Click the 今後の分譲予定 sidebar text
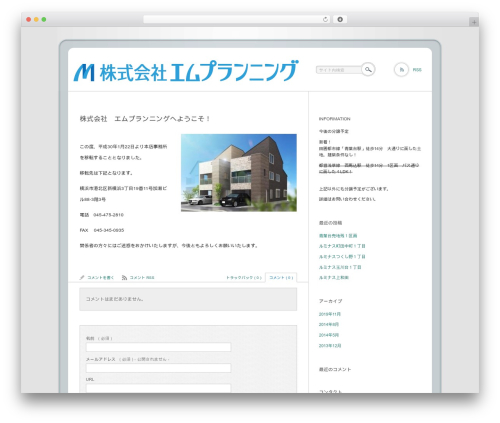 coord(334,131)
